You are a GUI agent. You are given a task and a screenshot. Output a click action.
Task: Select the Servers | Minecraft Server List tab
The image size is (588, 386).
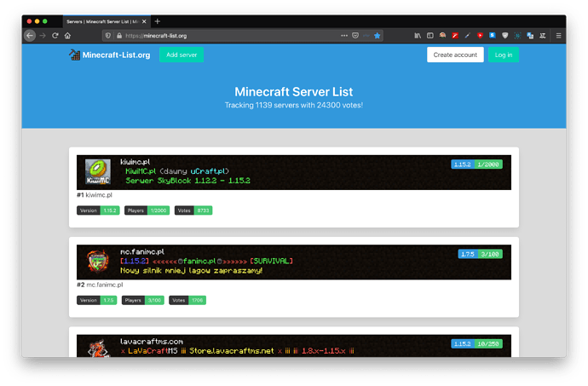pyautogui.click(x=107, y=21)
